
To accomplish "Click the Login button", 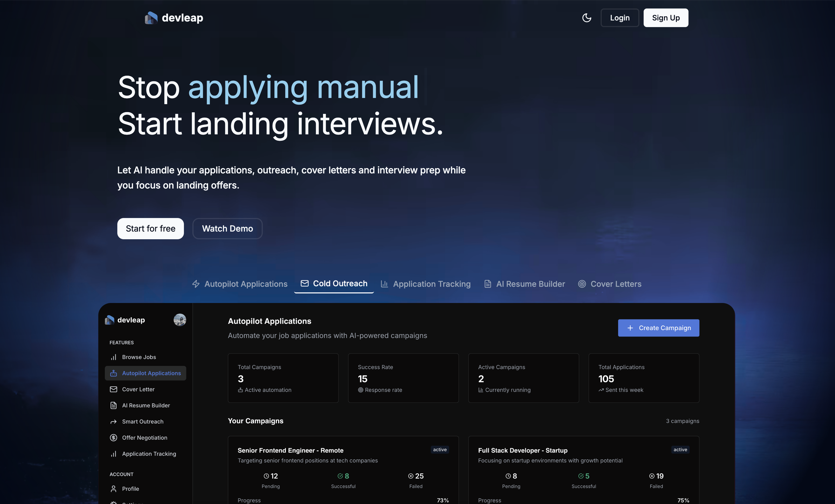I will [619, 18].
